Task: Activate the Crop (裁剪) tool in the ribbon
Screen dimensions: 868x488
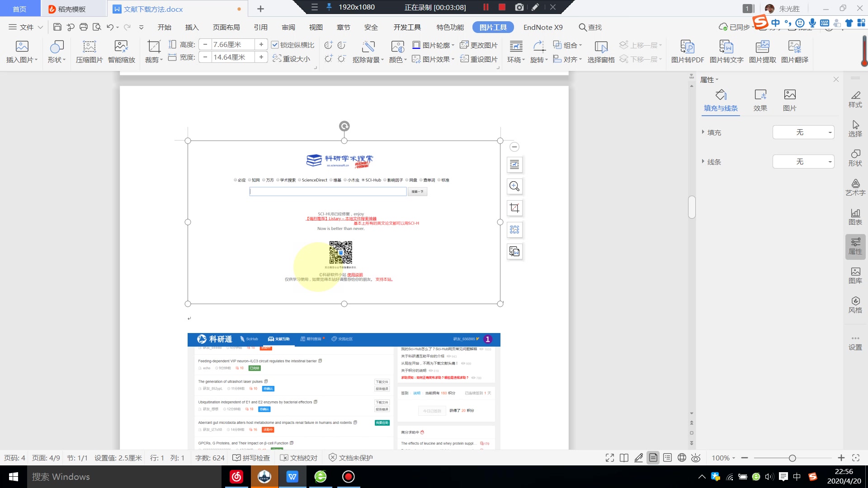Action: pyautogui.click(x=154, y=52)
